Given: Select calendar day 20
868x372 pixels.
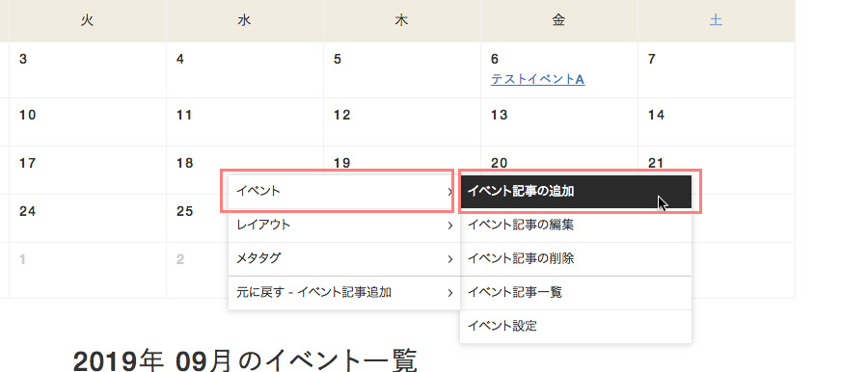Looking at the screenshot, I should click(499, 163).
